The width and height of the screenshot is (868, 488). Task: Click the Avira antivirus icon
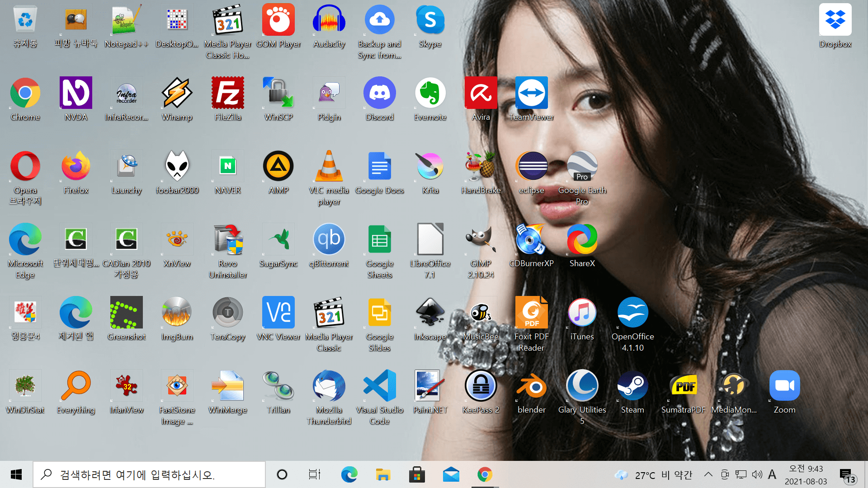[481, 99]
